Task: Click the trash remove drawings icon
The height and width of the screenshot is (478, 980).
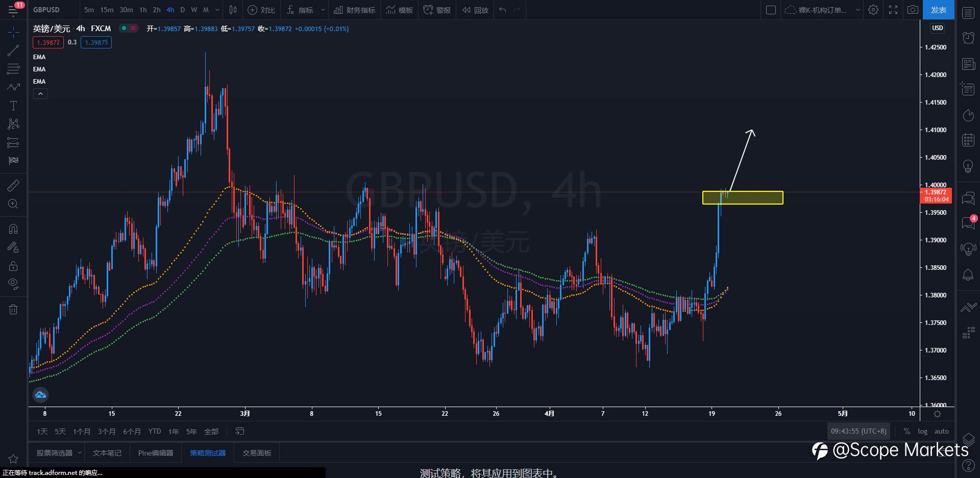Action: click(13, 309)
